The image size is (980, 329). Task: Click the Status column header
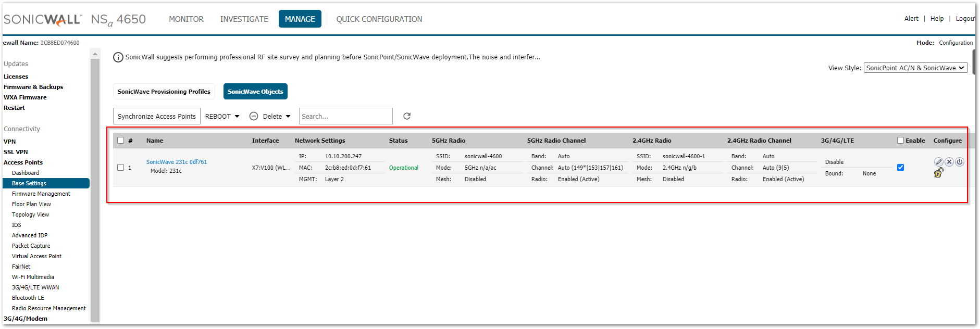pos(399,141)
